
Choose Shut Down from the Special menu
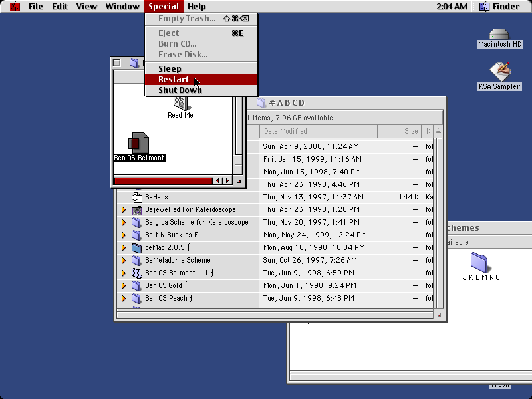pyautogui.click(x=201, y=90)
